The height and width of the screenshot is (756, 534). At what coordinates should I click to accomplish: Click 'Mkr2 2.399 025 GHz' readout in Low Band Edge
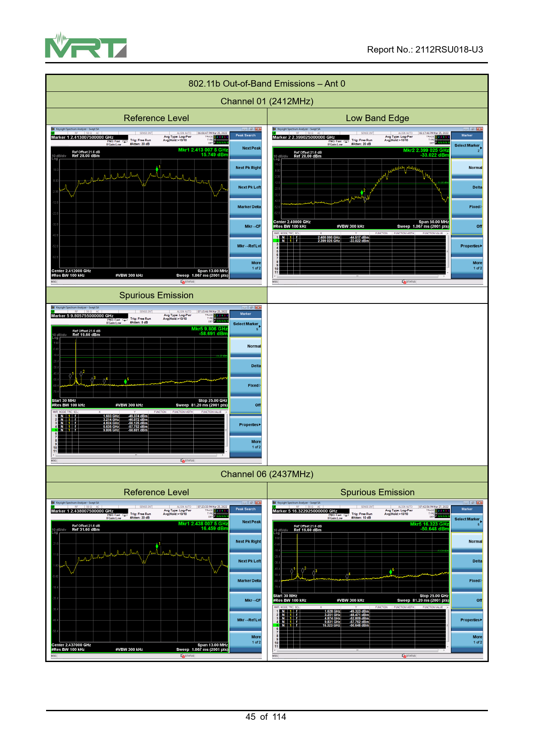pyautogui.click(x=426, y=150)
